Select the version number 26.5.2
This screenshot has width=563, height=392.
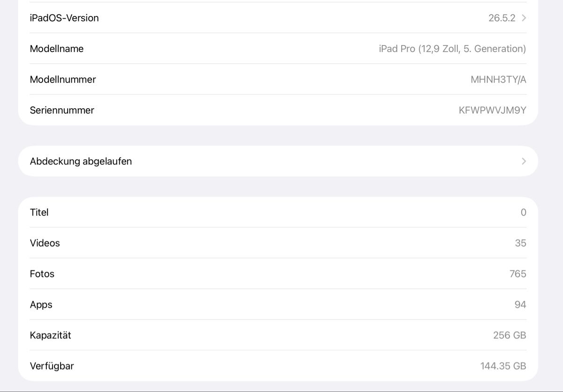click(x=502, y=18)
